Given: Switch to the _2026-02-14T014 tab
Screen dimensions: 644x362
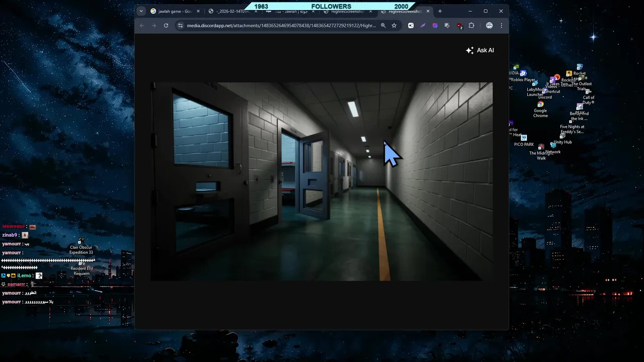Looking at the screenshot, I should pos(233,11).
